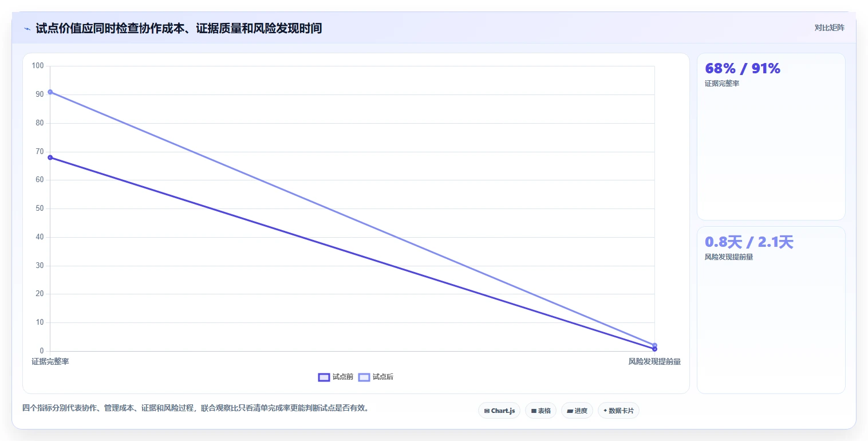This screenshot has height=441, width=868.
Task: Click the 试点后 legend color box
Action: click(364, 377)
